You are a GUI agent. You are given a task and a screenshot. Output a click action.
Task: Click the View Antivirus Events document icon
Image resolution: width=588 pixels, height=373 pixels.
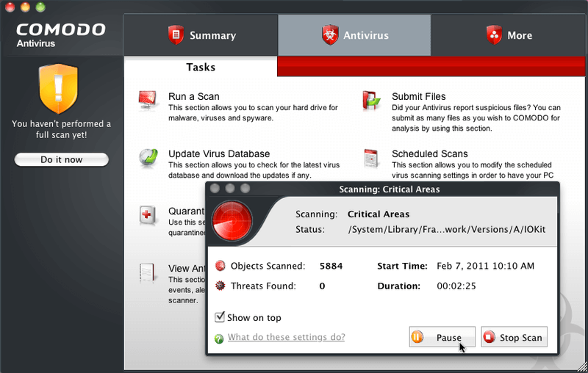click(148, 272)
